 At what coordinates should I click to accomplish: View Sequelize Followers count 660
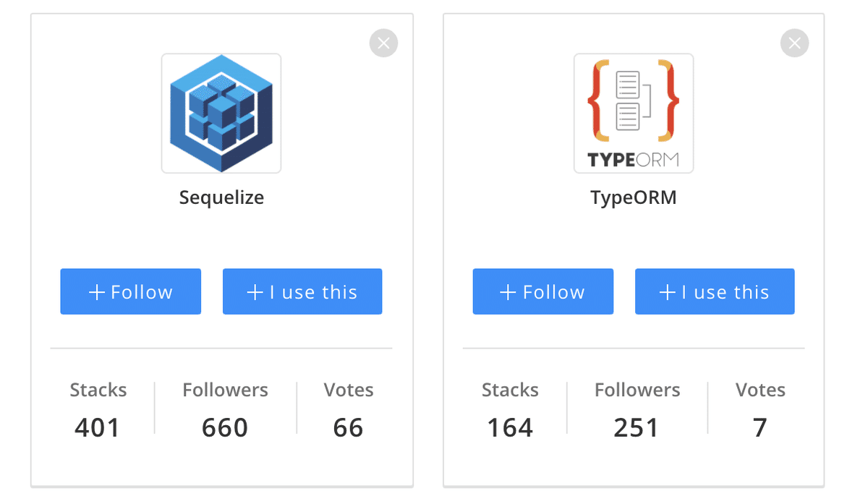[x=225, y=427]
